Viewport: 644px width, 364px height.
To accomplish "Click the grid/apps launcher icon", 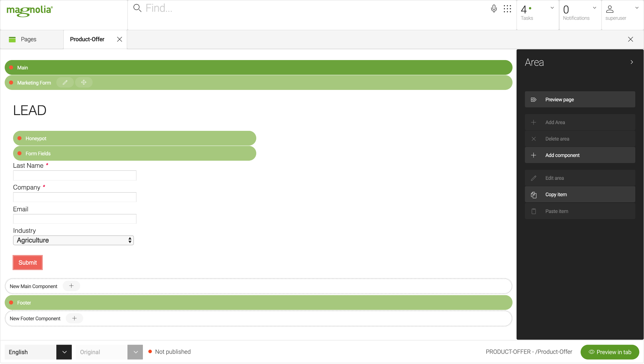I will coord(507,8).
